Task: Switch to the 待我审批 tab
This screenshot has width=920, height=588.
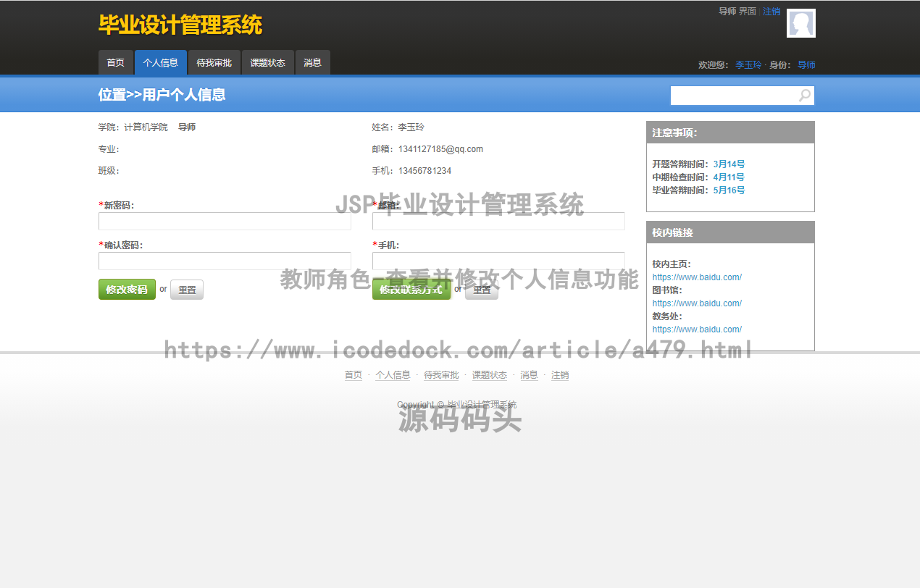Action: point(214,62)
